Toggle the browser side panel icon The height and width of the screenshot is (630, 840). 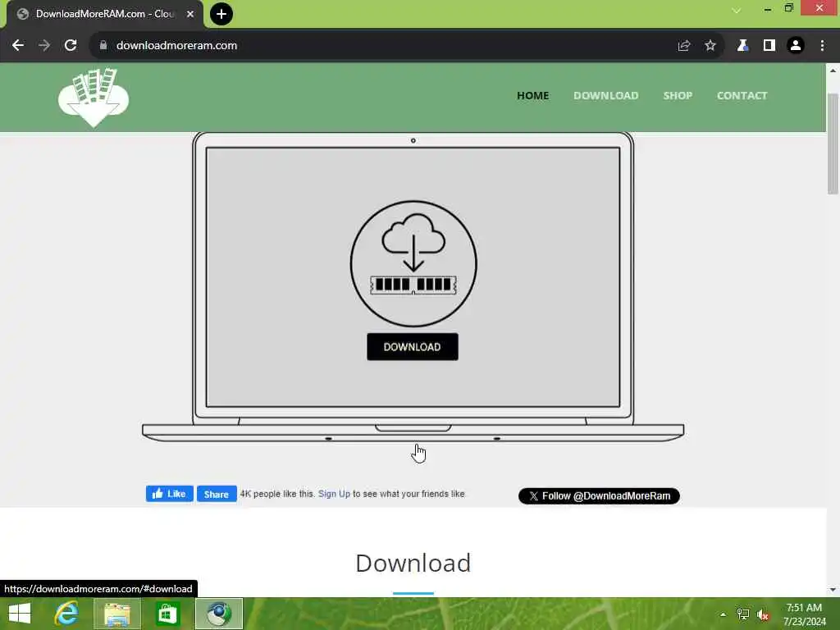[769, 46]
